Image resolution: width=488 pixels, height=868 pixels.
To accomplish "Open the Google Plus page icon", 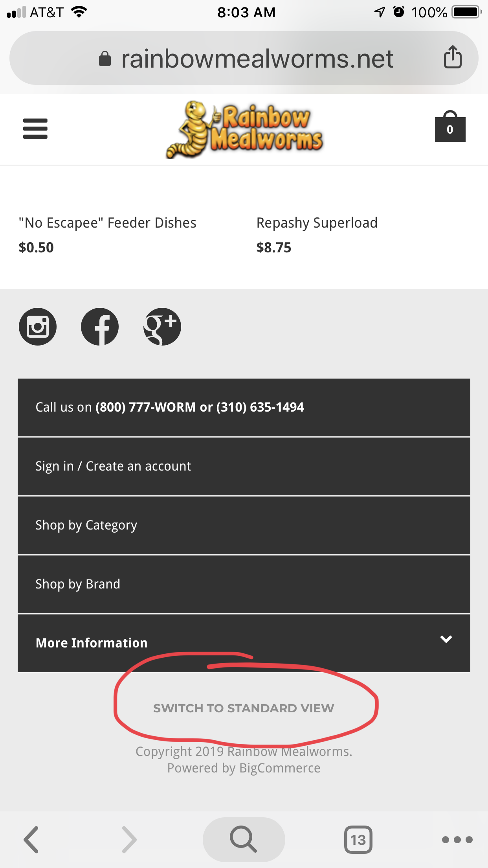I will (162, 327).
